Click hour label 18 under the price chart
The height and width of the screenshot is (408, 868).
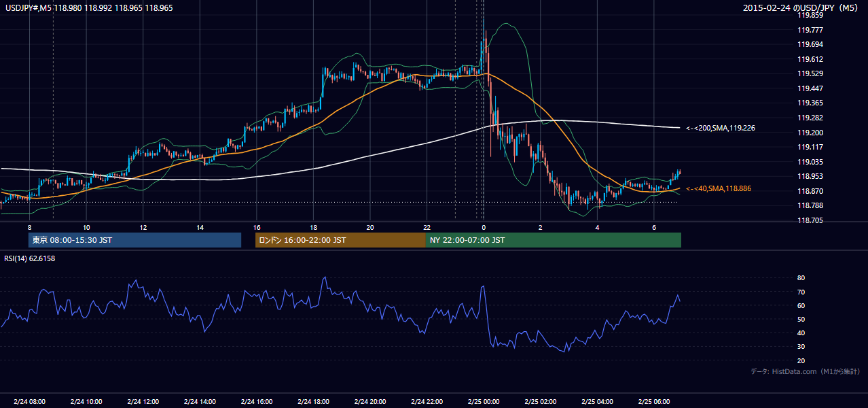pyautogui.click(x=313, y=227)
